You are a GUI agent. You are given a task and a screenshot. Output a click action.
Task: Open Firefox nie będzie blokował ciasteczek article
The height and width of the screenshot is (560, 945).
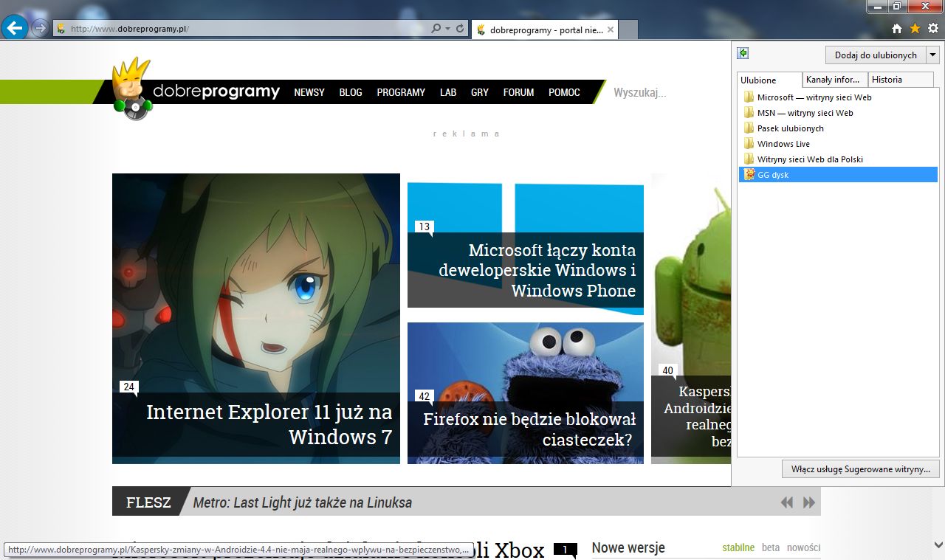point(526,393)
